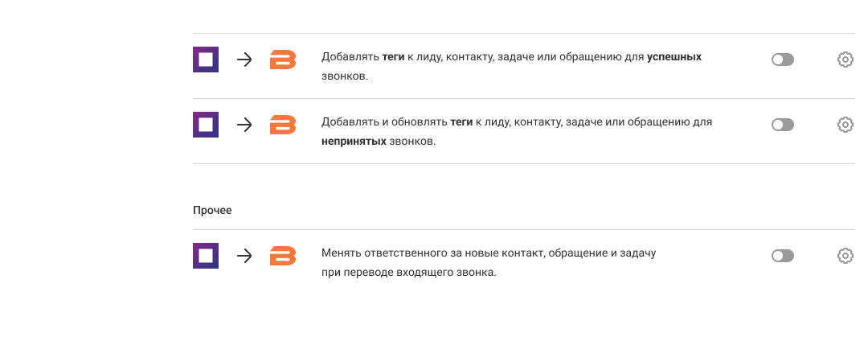868x341 pixels.
Task: Click purple square icon in successful-calls tags row
Action: tap(206, 60)
